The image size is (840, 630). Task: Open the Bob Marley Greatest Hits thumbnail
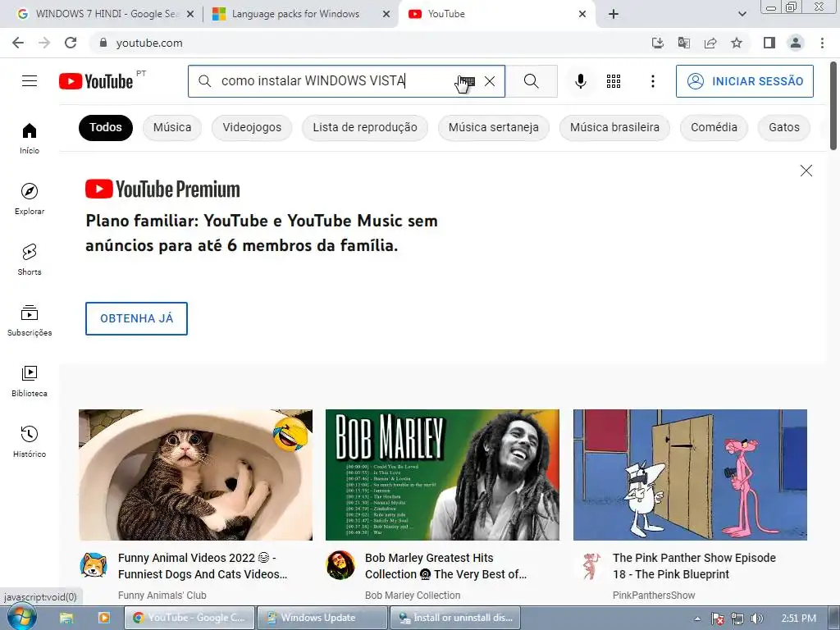coord(442,475)
